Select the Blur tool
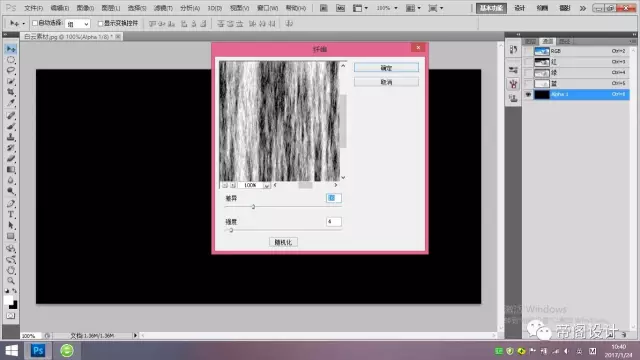Screen dimensions: 640x360 pos(11,180)
